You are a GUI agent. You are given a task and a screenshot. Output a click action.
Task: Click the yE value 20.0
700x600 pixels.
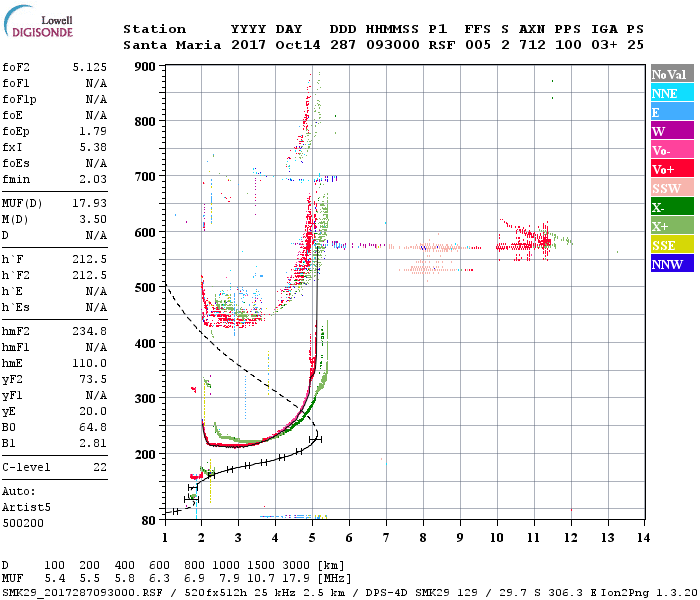(x=93, y=412)
